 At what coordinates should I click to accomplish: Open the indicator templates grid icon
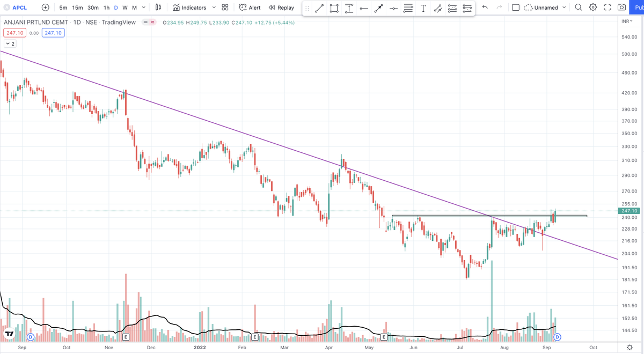coord(225,8)
